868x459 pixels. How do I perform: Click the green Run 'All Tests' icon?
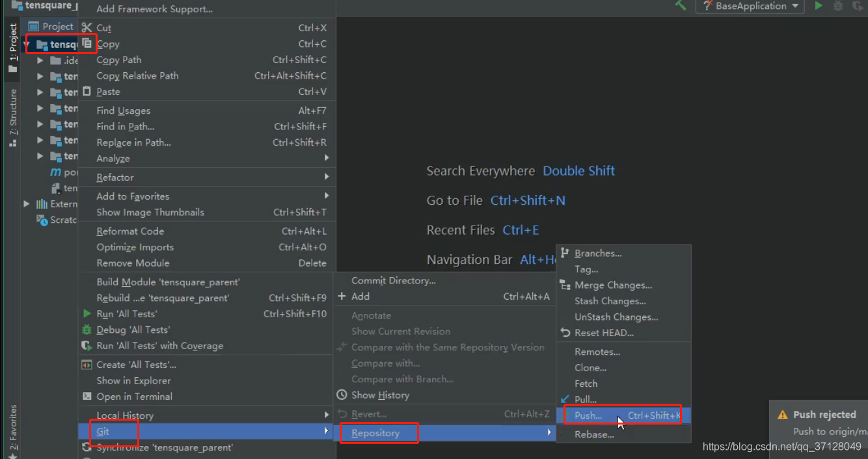pos(87,314)
